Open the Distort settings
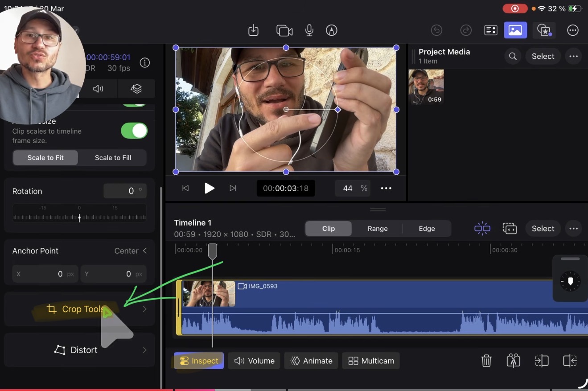Viewport: 588px width, 391px height. tap(79, 350)
